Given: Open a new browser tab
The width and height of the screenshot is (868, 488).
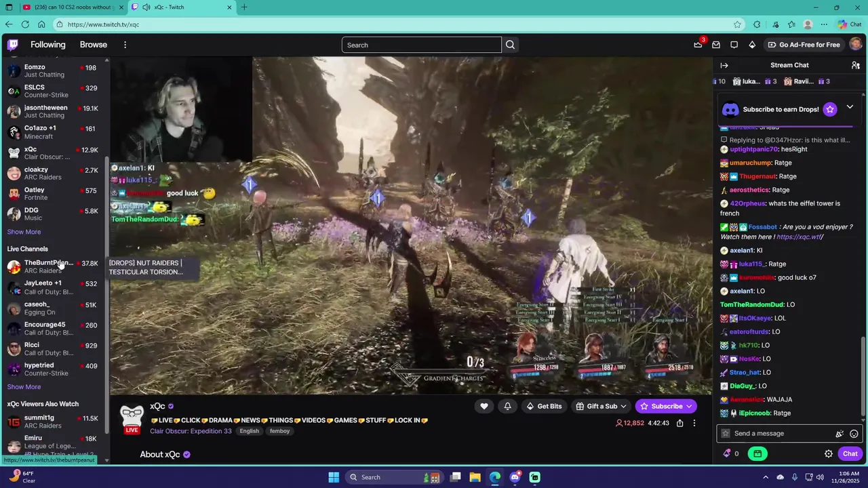Looking at the screenshot, I should pyautogui.click(x=244, y=7).
